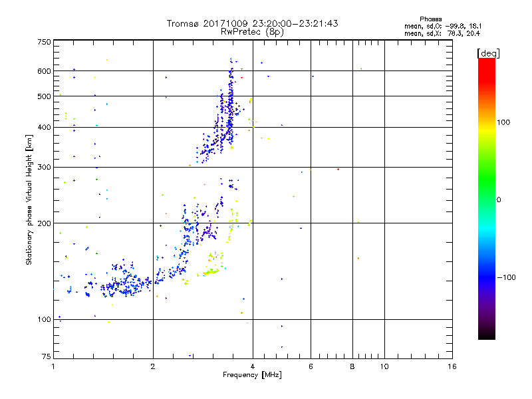This screenshot has height=399, width=532.
Task: Click y-axis label "75"
Action: [46, 356]
